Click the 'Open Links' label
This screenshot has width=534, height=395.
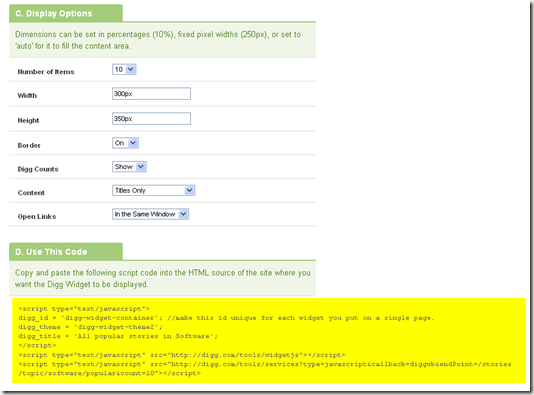pyautogui.click(x=37, y=217)
